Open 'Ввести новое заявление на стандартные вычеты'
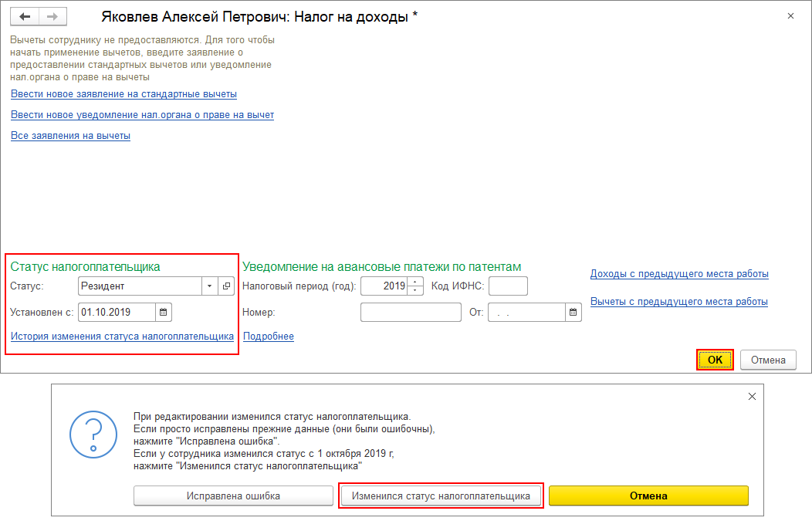812x521 pixels. pyautogui.click(x=123, y=94)
